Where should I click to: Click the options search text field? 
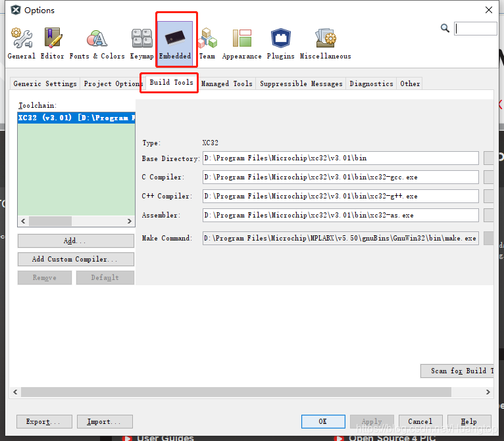476,28
